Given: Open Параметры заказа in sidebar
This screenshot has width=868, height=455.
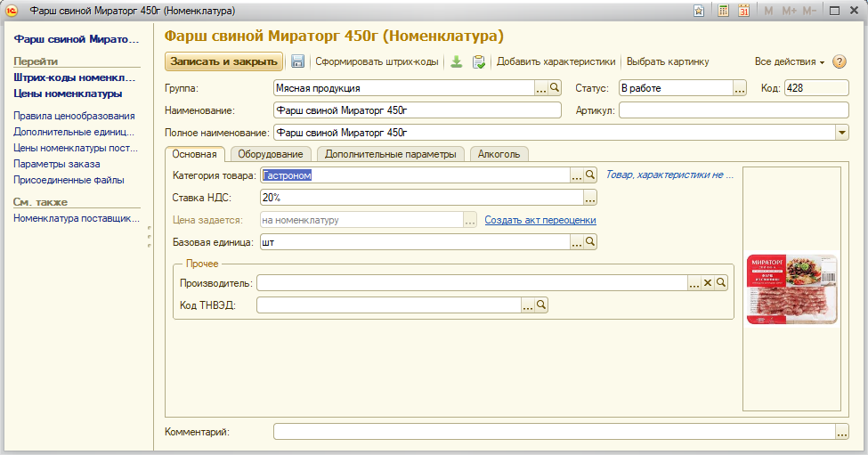Looking at the screenshot, I should tap(57, 164).
